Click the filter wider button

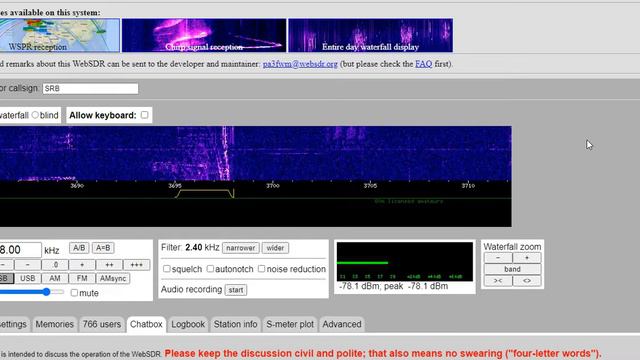[x=275, y=248]
